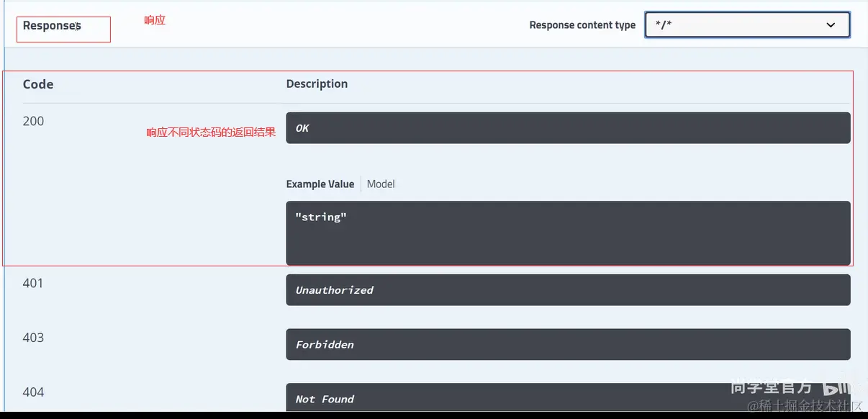Click the 403 status code
The height and width of the screenshot is (419, 868).
pyautogui.click(x=33, y=338)
